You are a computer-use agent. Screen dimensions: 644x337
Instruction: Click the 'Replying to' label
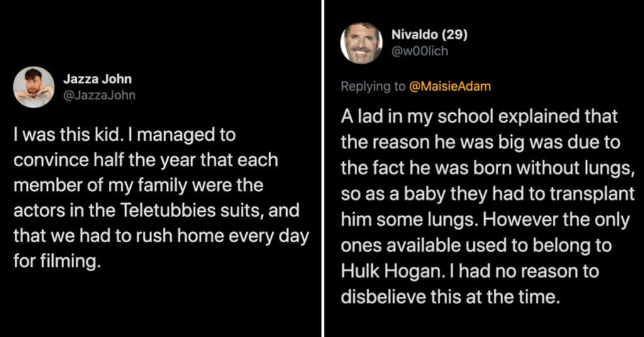click(374, 87)
